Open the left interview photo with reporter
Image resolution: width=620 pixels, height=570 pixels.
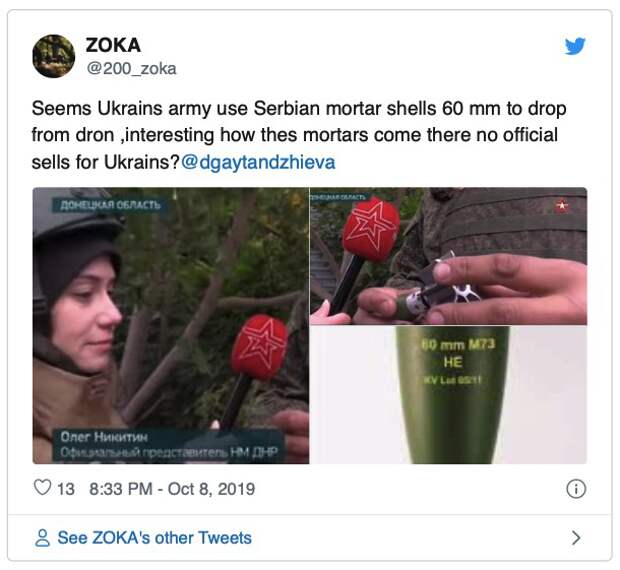coord(171,325)
